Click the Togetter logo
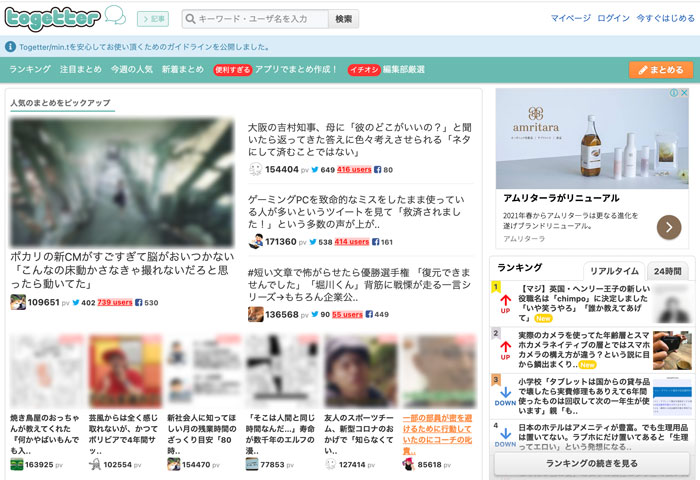The height and width of the screenshot is (480, 700). point(53,19)
